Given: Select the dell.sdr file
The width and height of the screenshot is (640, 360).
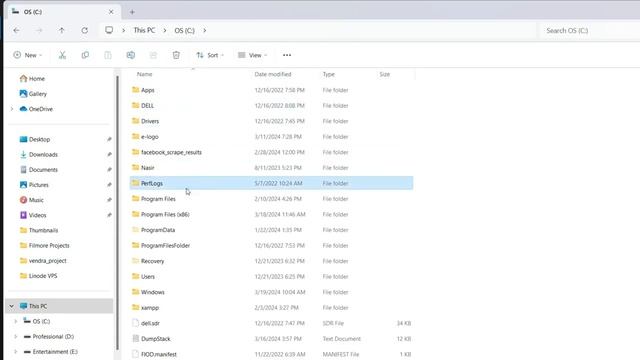Looking at the screenshot, I should [x=271, y=323].
